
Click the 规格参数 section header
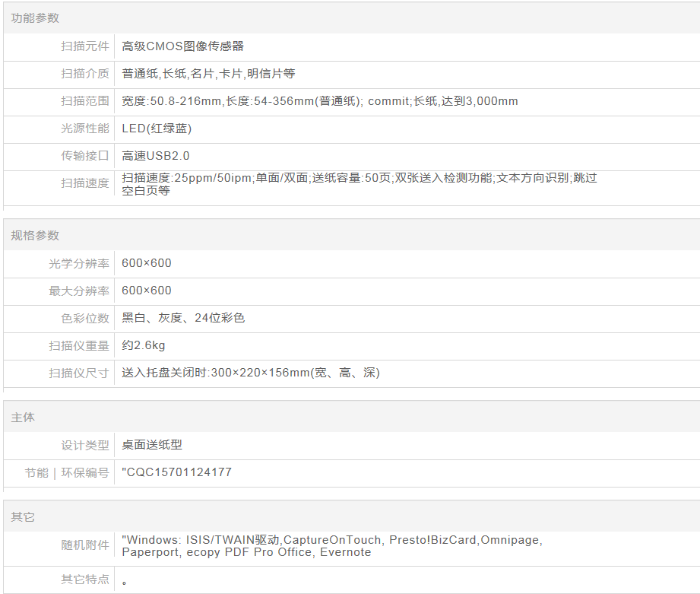35,235
